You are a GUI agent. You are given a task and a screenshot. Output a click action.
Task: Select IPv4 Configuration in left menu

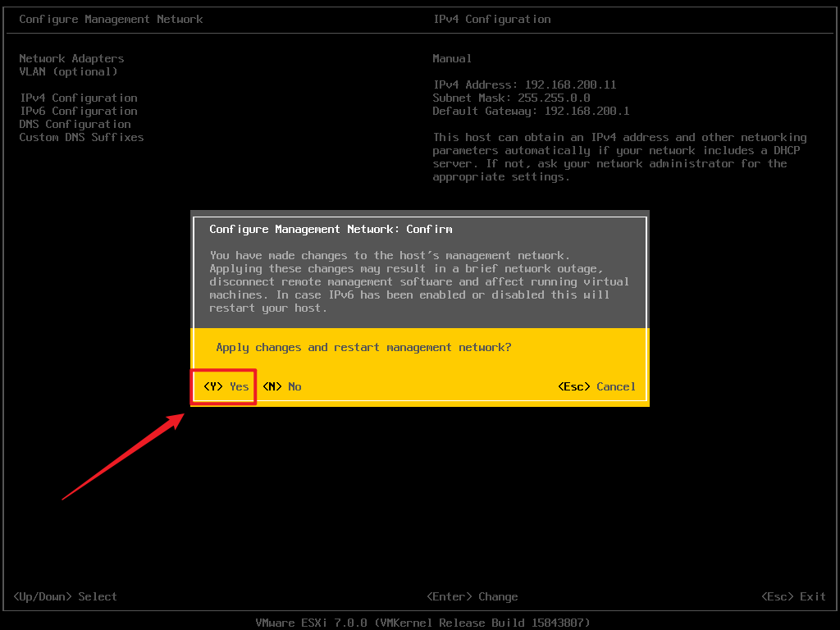click(x=79, y=98)
